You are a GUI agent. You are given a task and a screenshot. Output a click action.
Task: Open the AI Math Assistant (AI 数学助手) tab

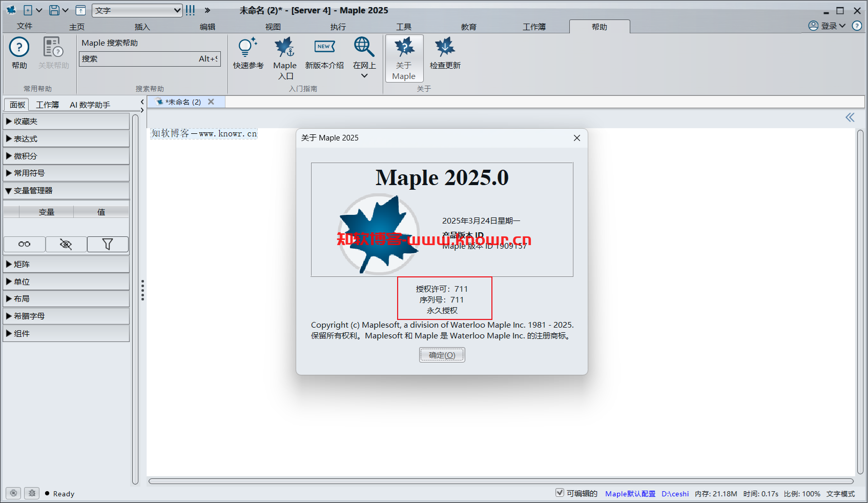[x=90, y=105]
